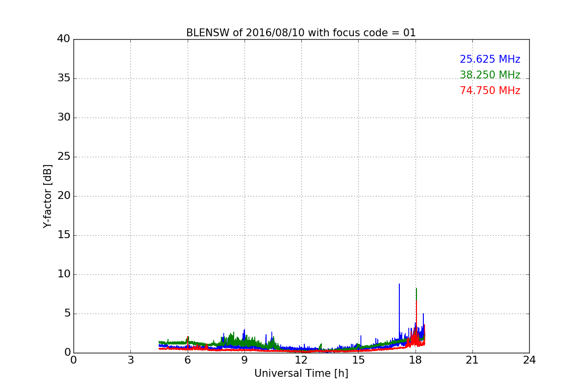Click the y-axis tick label '20'
The width and height of the screenshot is (588, 392).
64,196
